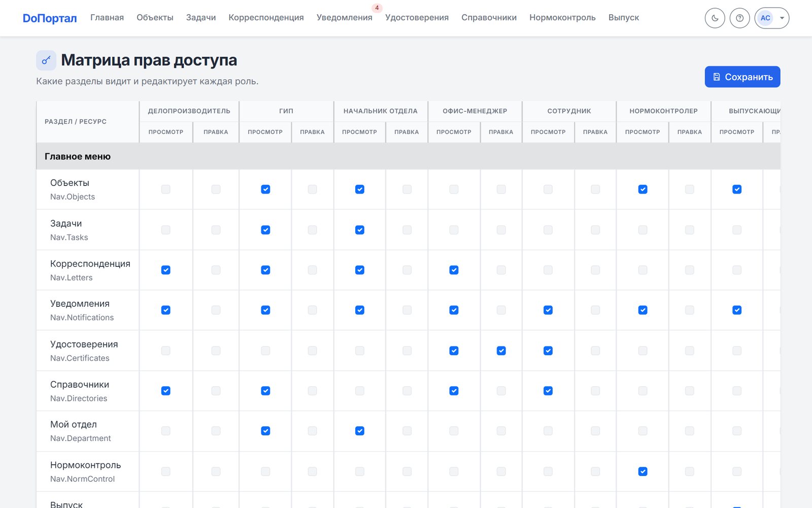Image resolution: width=812 pixels, height=508 pixels.
Task: Open Выпуск in top navigation
Action: point(624,18)
